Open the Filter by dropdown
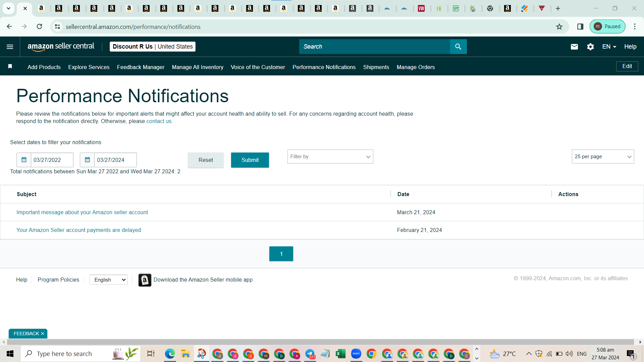 coord(330,157)
